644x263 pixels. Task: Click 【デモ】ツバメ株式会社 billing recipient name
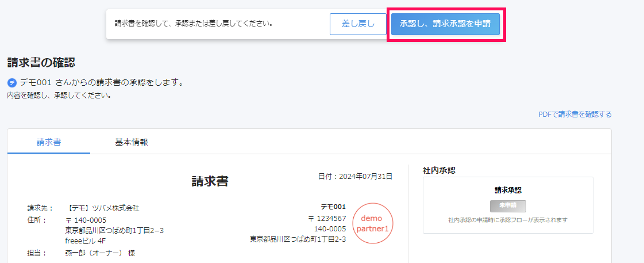pos(102,208)
